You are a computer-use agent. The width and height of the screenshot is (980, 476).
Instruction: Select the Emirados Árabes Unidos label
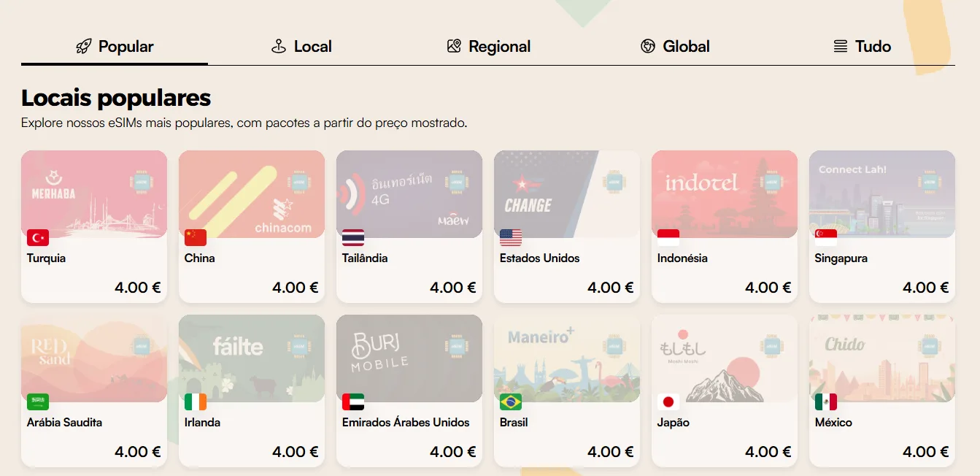[406, 423]
